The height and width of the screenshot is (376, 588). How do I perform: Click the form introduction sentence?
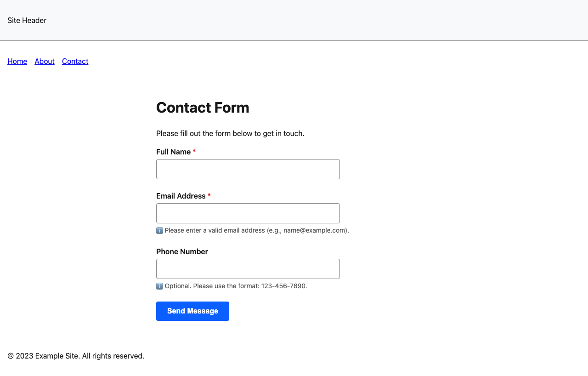click(230, 133)
